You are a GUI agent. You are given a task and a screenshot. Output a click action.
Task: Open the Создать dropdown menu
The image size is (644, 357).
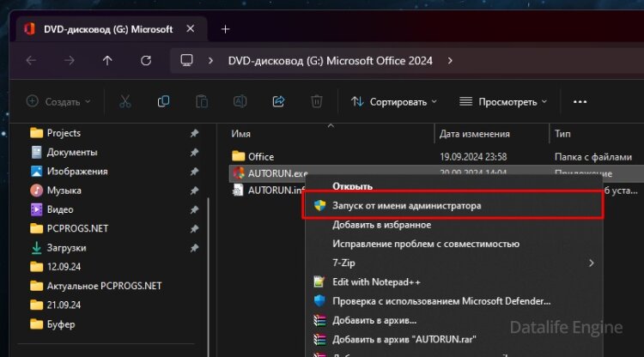coord(58,101)
